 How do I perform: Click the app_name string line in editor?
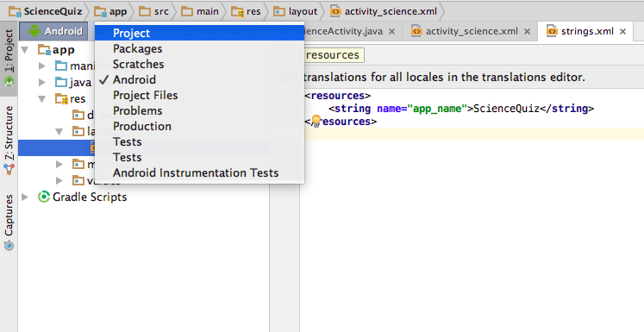461,109
